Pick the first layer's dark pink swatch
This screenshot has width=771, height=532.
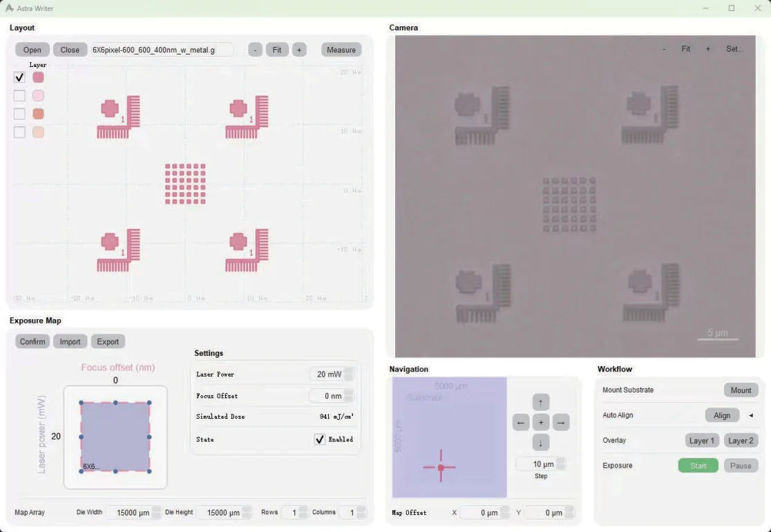(x=38, y=77)
